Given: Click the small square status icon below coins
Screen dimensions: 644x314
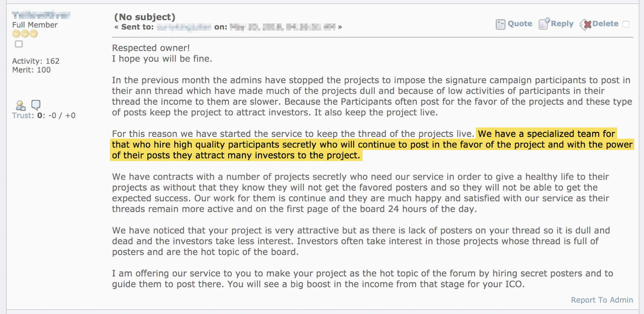Looking at the screenshot, I should 19,44.
